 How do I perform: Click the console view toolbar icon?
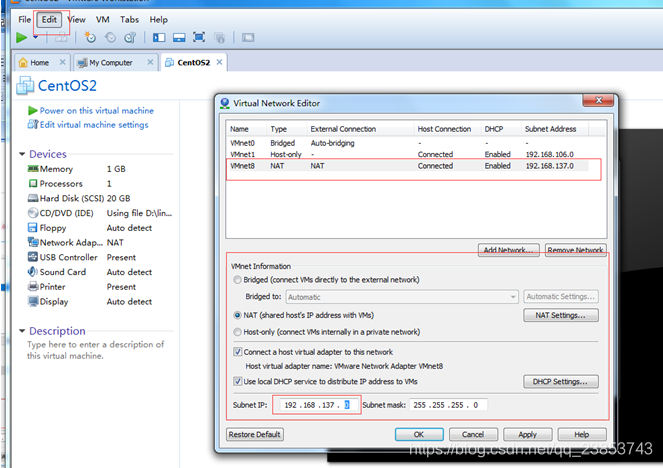pos(248,38)
